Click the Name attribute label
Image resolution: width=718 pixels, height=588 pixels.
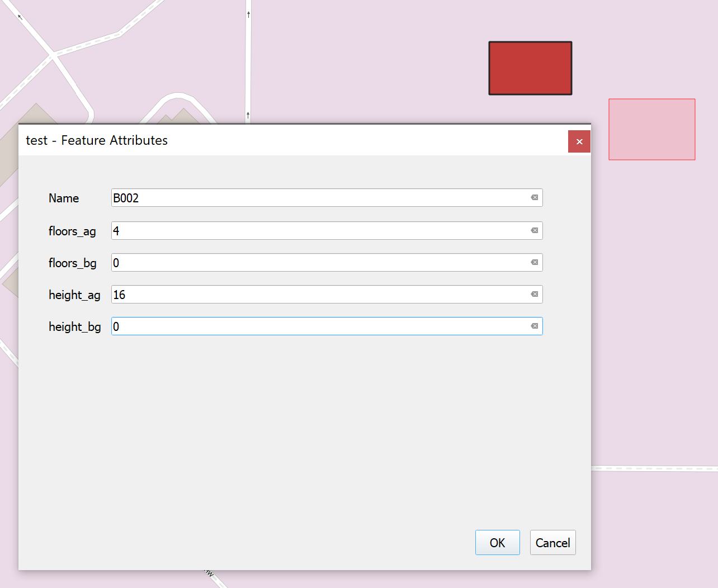click(x=63, y=198)
